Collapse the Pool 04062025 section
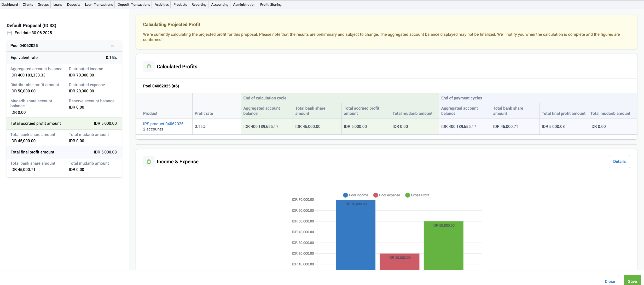 coord(112,46)
